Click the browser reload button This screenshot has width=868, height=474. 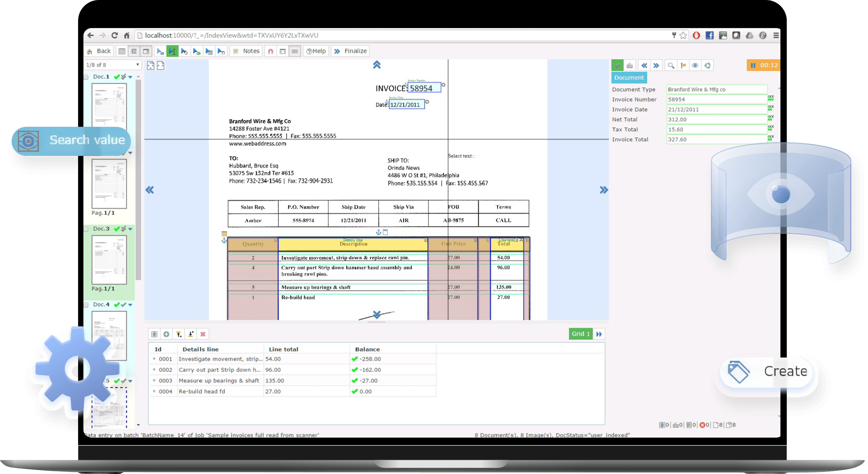pyautogui.click(x=114, y=36)
